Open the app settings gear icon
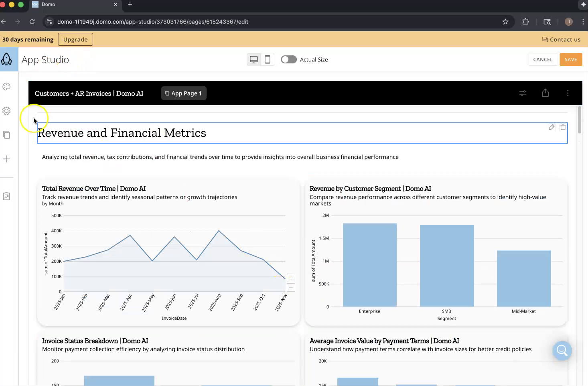588x386 pixels. click(6, 111)
